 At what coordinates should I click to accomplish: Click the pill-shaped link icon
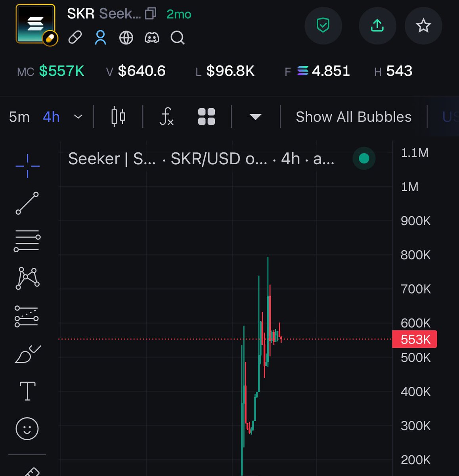(75, 38)
